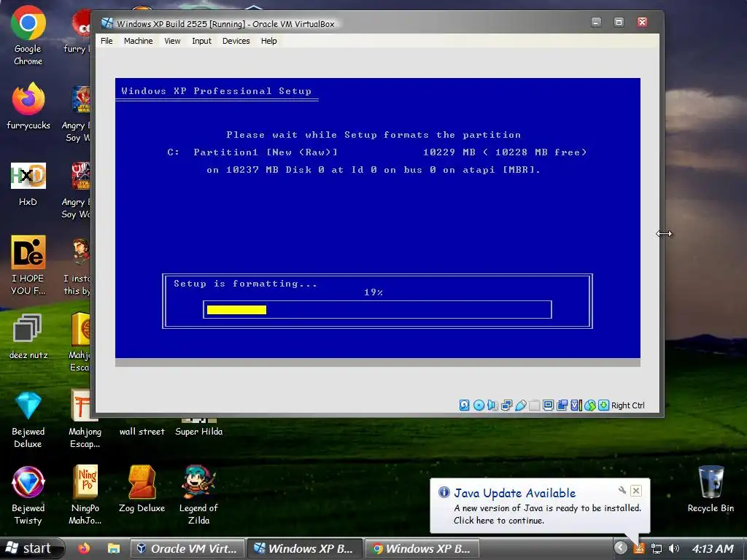
Task: Open the View menu
Action: [172, 41]
